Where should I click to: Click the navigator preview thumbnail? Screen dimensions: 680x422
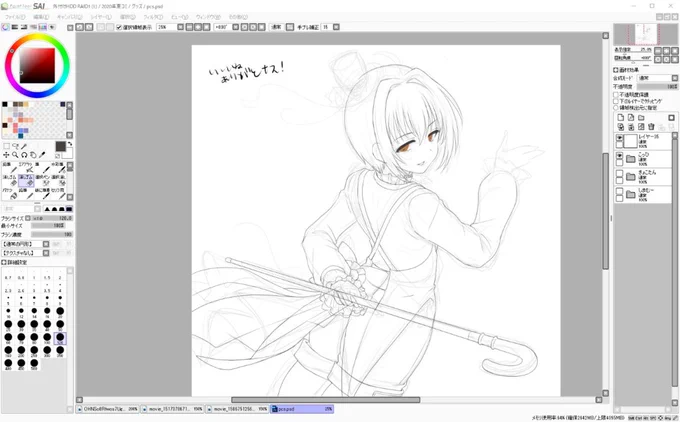coord(646,34)
